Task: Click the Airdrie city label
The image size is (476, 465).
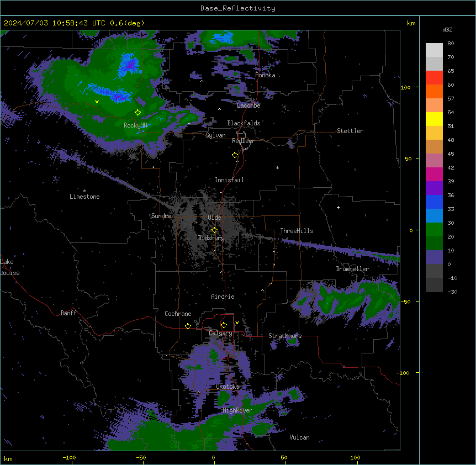Action: point(223,297)
